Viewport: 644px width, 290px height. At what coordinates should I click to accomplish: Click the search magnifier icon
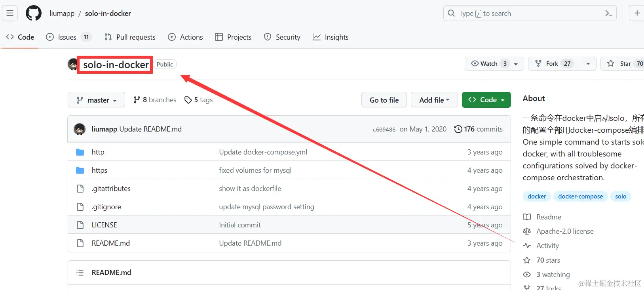click(451, 13)
